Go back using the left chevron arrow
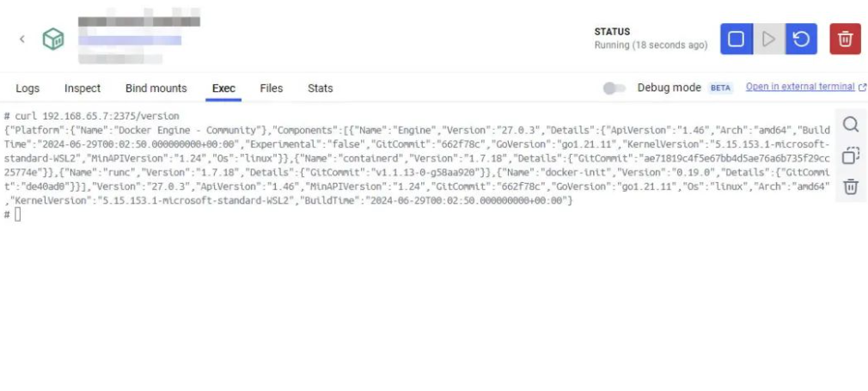Image resolution: width=868 pixels, height=391 pixels. 22,39
